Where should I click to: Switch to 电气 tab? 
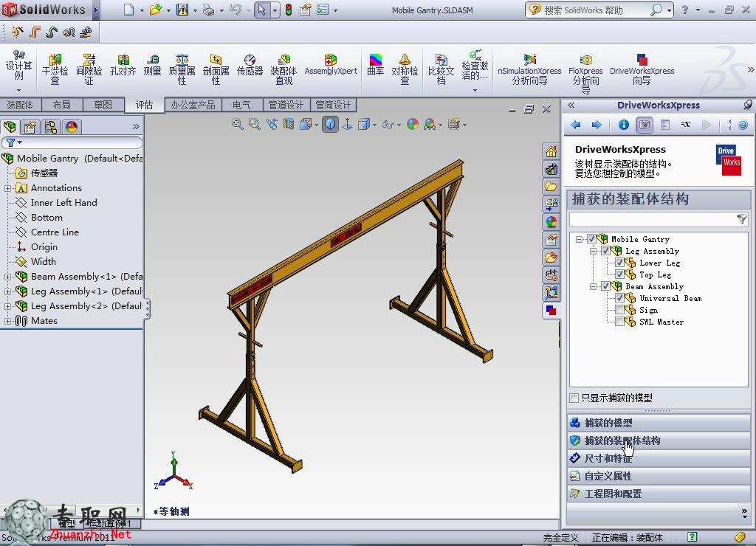[x=242, y=105]
